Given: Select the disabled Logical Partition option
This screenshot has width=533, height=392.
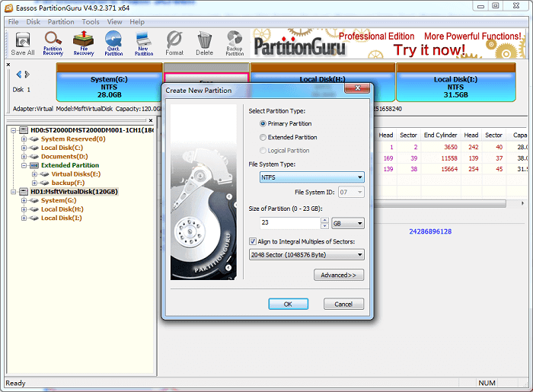Looking at the screenshot, I should click(x=263, y=151).
